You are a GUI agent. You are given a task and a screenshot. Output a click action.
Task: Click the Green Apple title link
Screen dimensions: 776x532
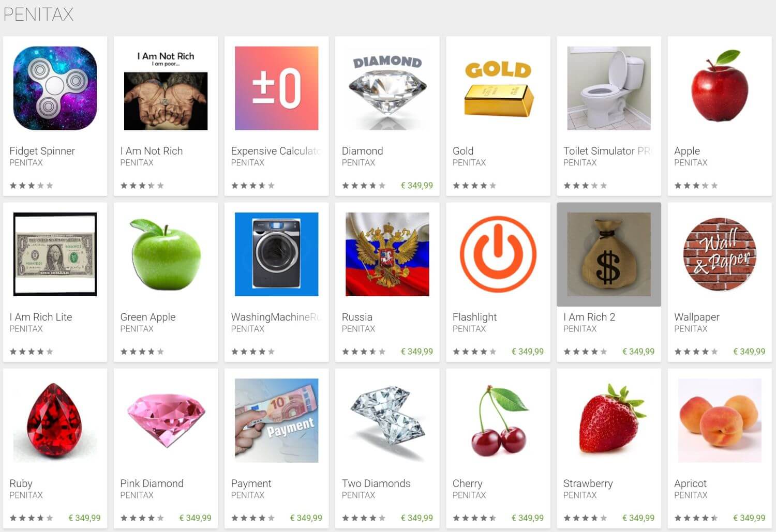coord(148,317)
